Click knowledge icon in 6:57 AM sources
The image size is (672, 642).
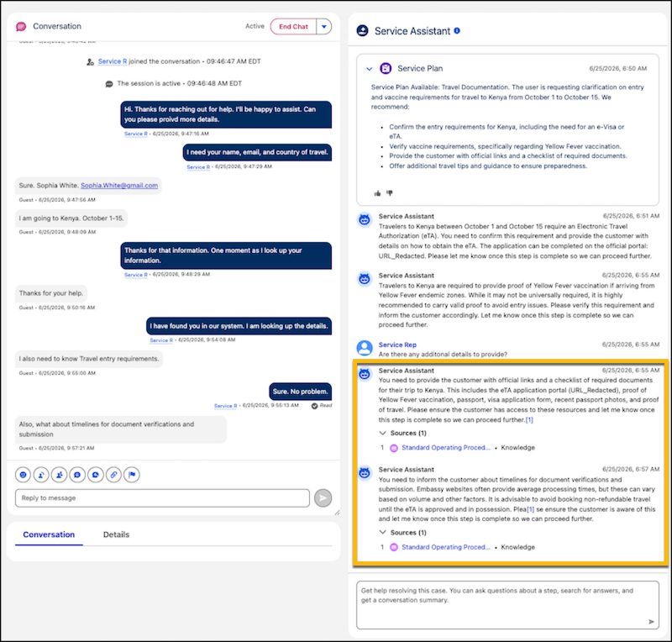[x=393, y=547]
